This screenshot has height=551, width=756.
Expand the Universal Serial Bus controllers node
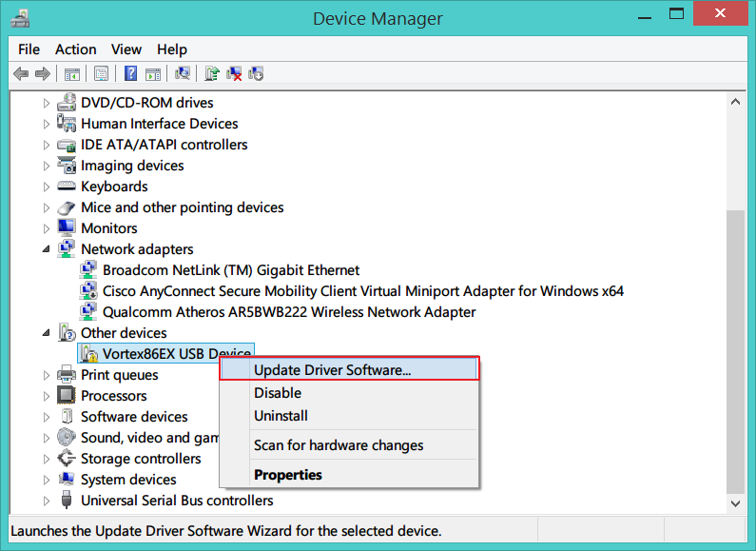tap(46, 501)
